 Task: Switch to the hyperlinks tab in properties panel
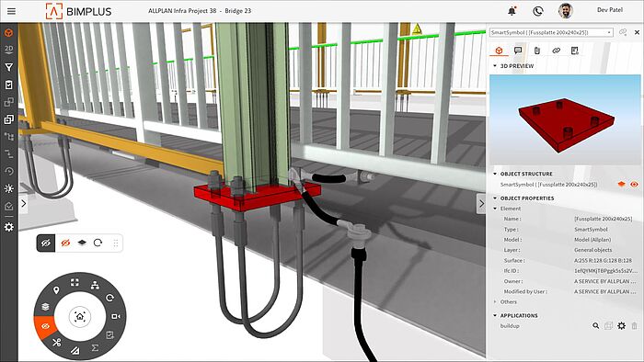click(x=556, y=51)
